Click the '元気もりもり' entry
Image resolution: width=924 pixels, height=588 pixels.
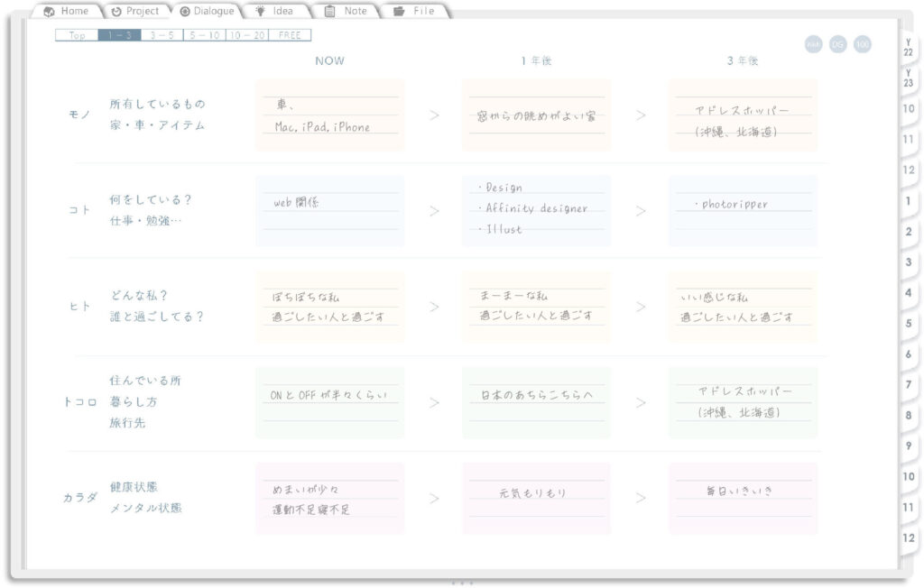coord(532,492)
